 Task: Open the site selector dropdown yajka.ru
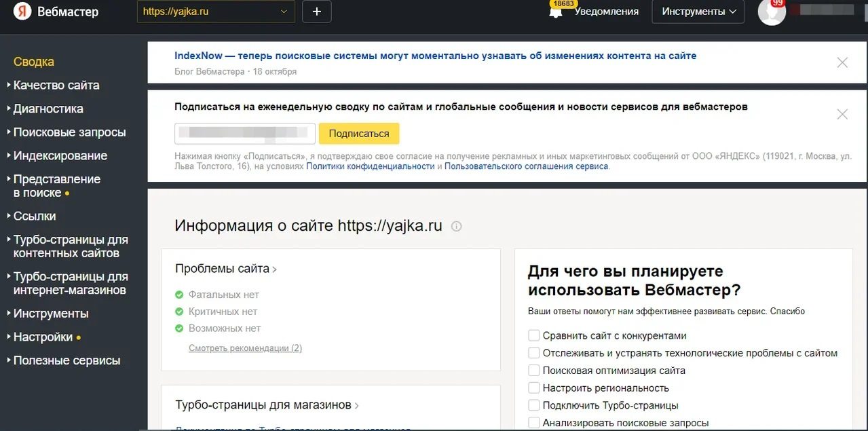click(x=216, y=12)
